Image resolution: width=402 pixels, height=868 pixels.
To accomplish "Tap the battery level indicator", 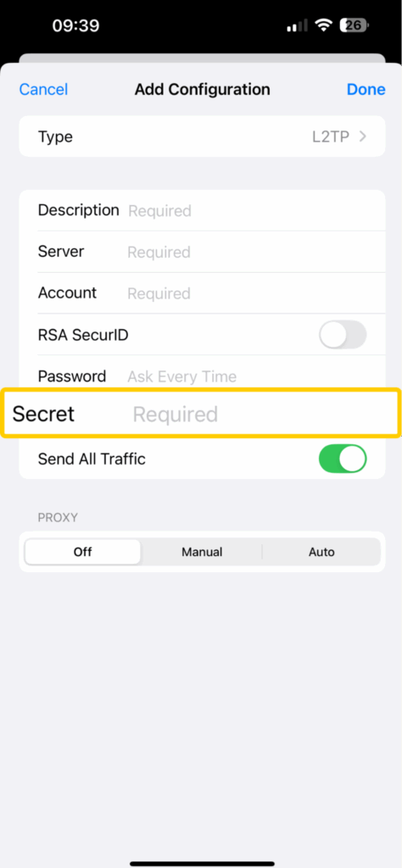I will click(x=355, y=25).
